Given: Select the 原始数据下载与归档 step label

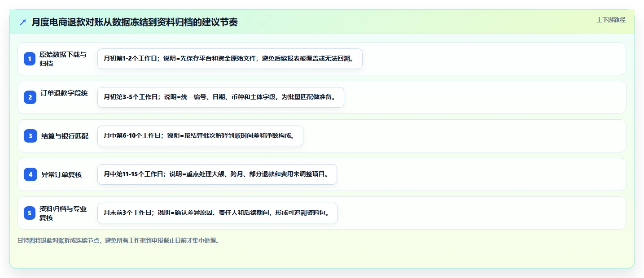Looking at the screenshot, I should (63, 59).
